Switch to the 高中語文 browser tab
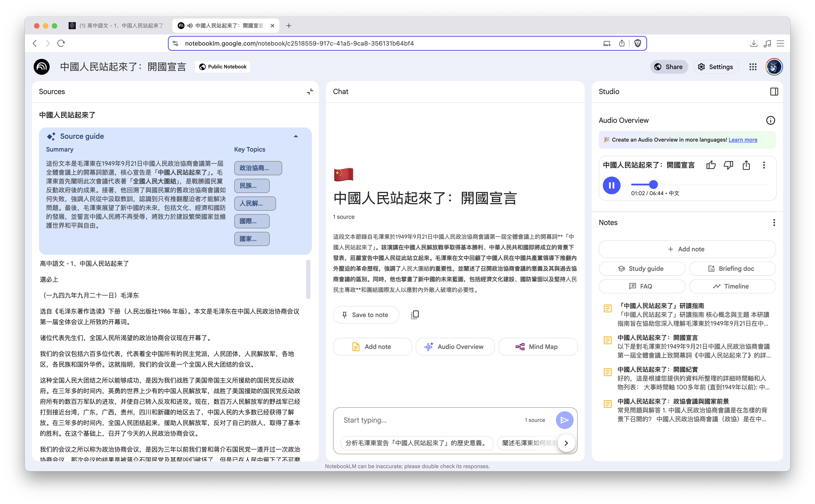This screenshot has width=815, height=504. tap(117, 25)
